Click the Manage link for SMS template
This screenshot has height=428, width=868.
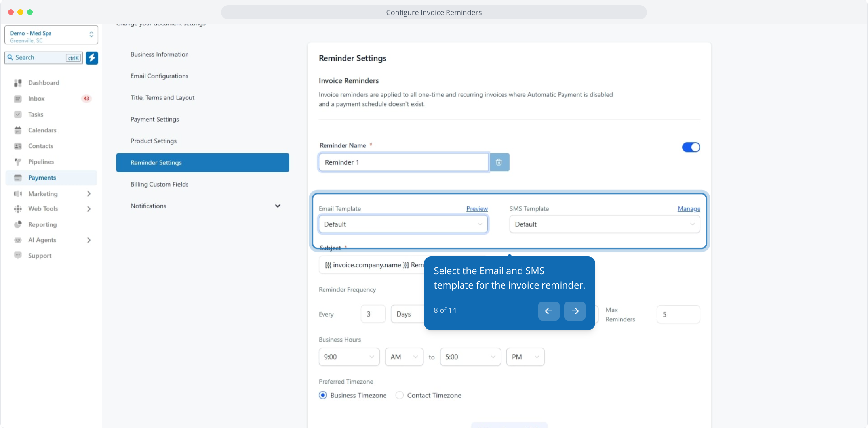(689, 209)
